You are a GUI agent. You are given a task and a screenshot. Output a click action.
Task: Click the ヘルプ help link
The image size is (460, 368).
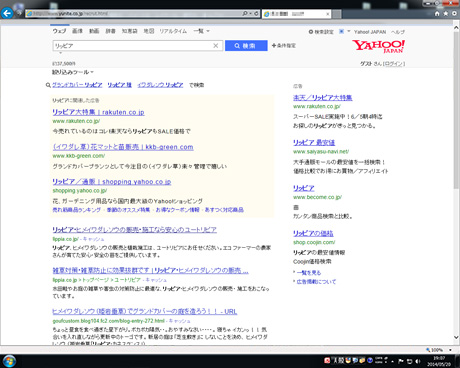(398, 32)
